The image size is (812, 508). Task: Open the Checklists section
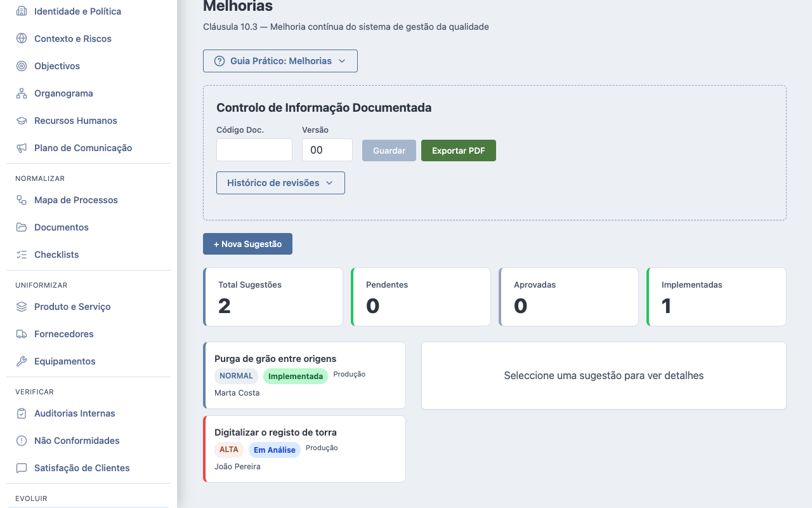coord(88,255)
